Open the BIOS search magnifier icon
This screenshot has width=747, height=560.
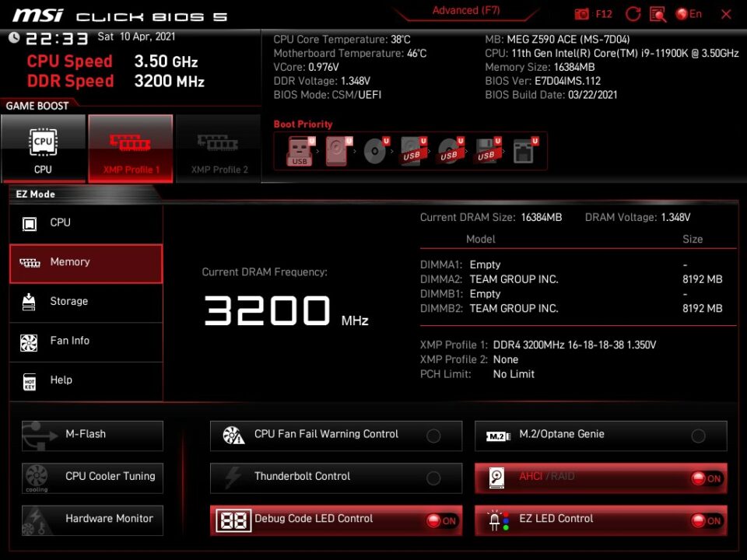pos(658,14)
